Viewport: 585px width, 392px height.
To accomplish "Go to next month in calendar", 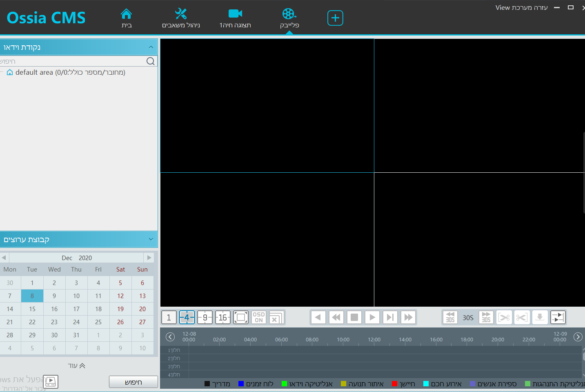I will point(149,258).
